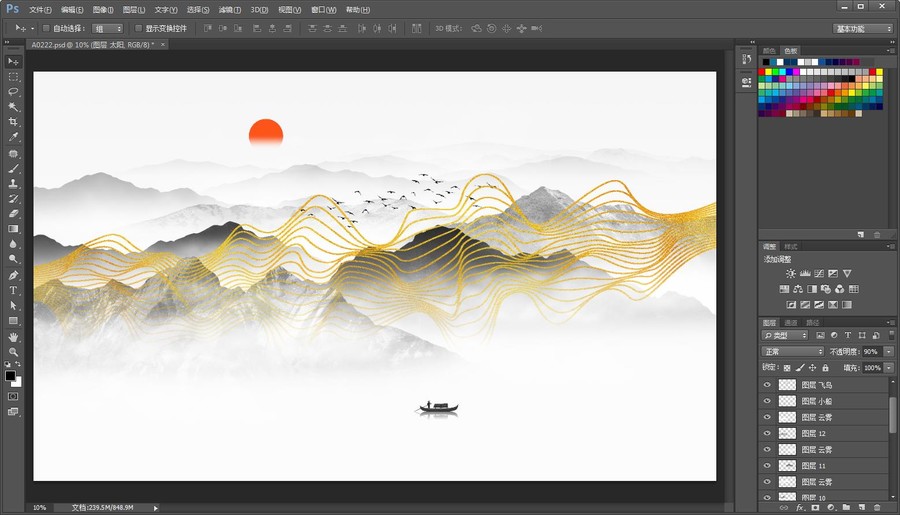Hide the 图层 11 layer

[767, 466]
